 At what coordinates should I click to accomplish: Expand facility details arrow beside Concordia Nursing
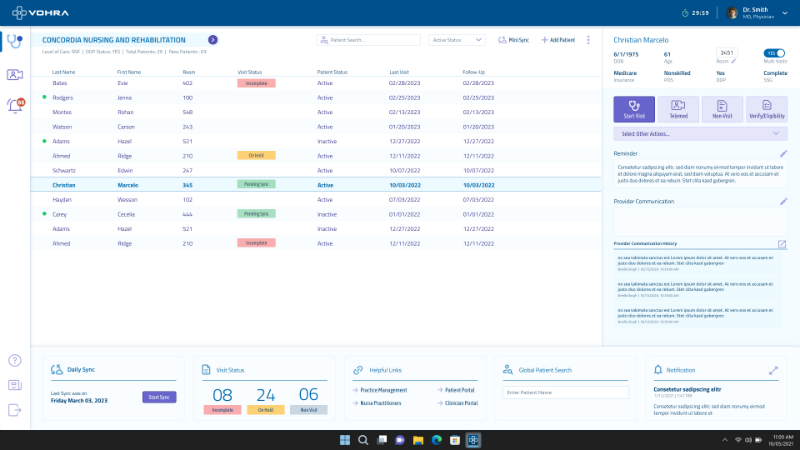pos(212,39)
